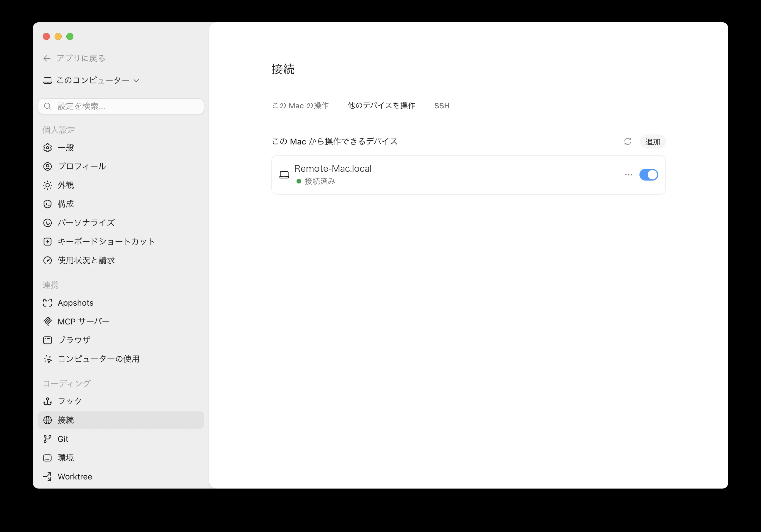761x532 pixels.
Task: Open 使用状況と請求 gauge icon
Action: [47, 260]
